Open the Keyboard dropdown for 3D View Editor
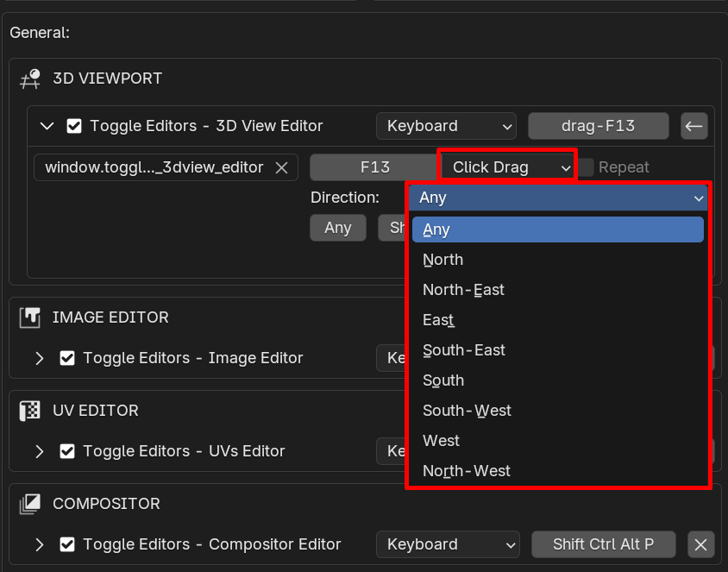This screenshot has width=728, height=572. pyautogui.click(x=446, y=126)
